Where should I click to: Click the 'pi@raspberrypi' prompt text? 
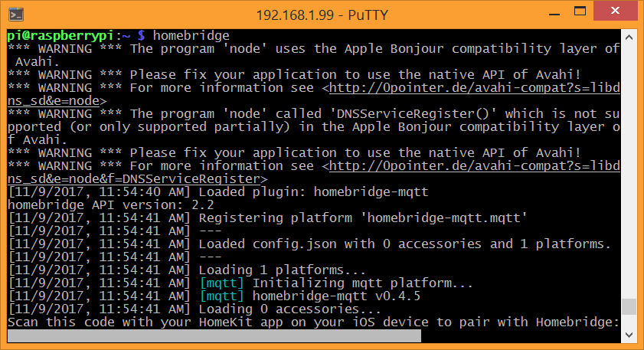coord(60,36)
